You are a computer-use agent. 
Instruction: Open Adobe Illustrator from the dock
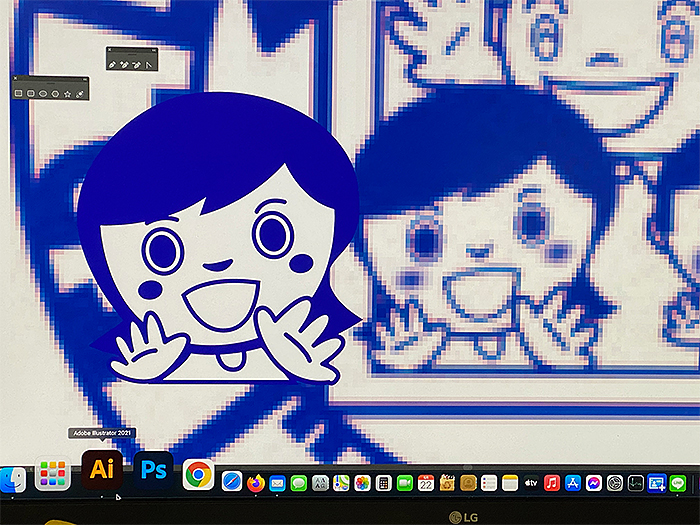(x=102, y=470)
